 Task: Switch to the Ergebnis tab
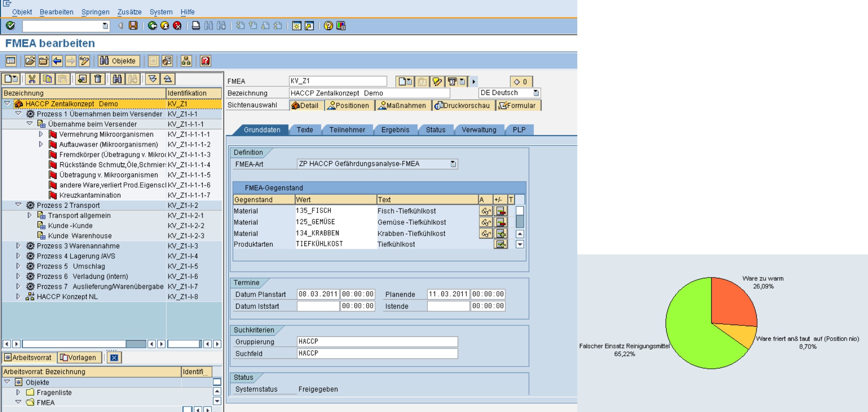[x=395, y=130]
